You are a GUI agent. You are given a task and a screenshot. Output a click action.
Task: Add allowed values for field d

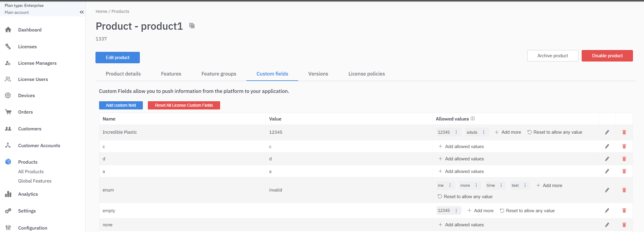461,159
